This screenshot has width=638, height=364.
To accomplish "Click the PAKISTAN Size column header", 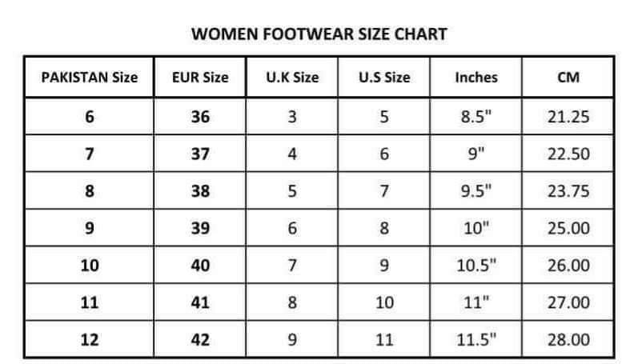I will (89, 78).
